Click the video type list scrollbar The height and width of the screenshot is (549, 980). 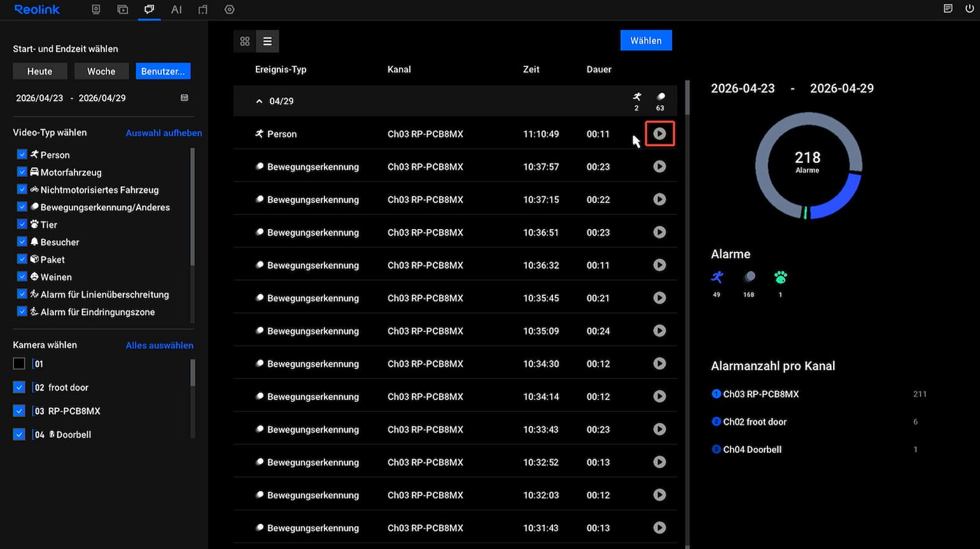pyautogui.click(x=192, y=207)
